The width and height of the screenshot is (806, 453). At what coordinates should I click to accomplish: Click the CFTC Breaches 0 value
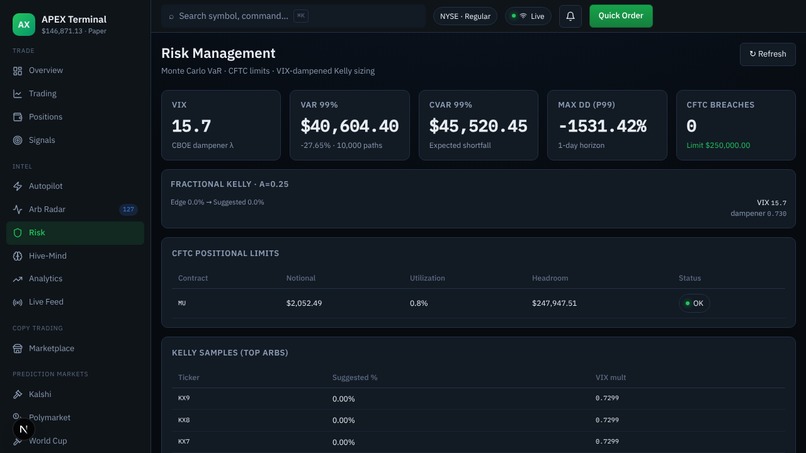[691, 126]
